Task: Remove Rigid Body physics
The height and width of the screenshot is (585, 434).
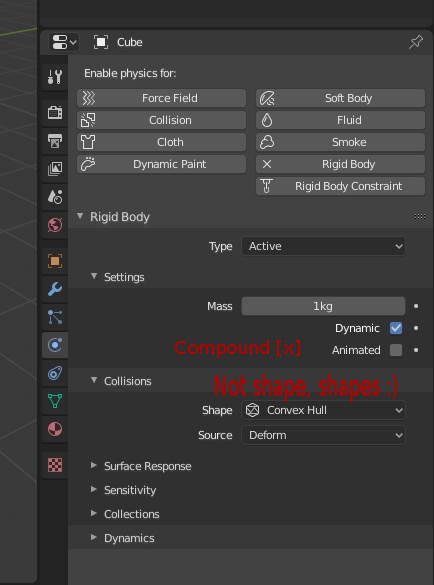Action: click(340, 164)
